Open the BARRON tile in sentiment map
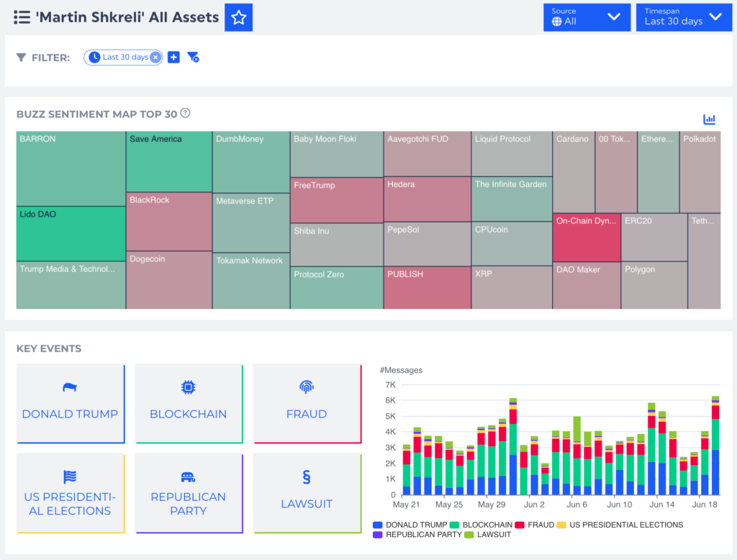This screenshot has width=737, height=560. point(71,168)
